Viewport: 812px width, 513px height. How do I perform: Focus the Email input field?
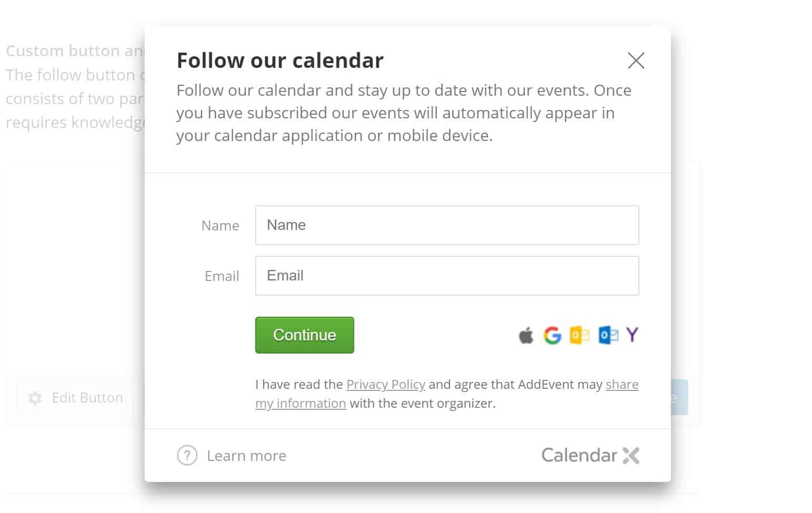447,276
